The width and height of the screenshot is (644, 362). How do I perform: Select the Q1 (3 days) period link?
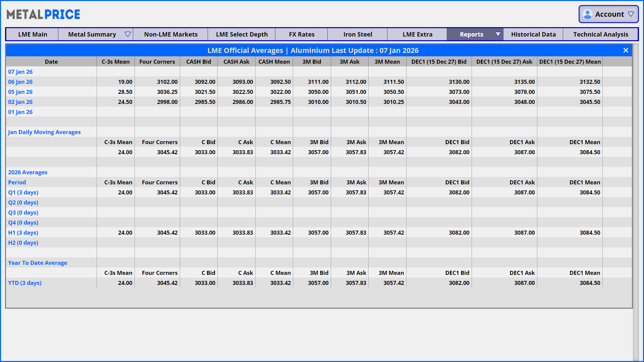[x=23, y=192]
